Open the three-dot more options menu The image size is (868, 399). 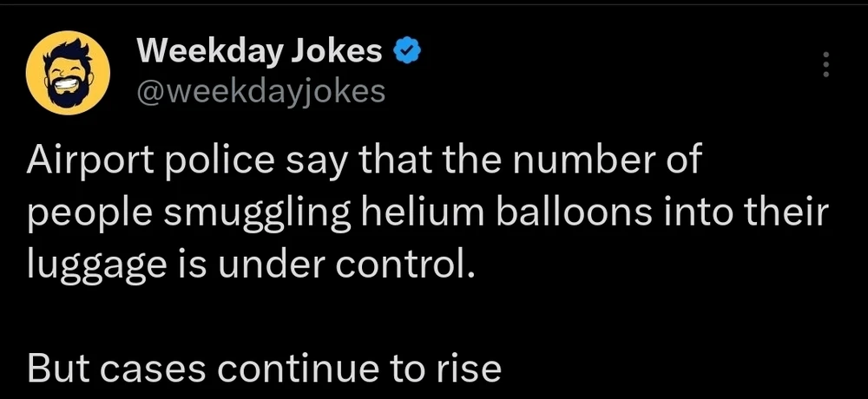click(825, 65)
